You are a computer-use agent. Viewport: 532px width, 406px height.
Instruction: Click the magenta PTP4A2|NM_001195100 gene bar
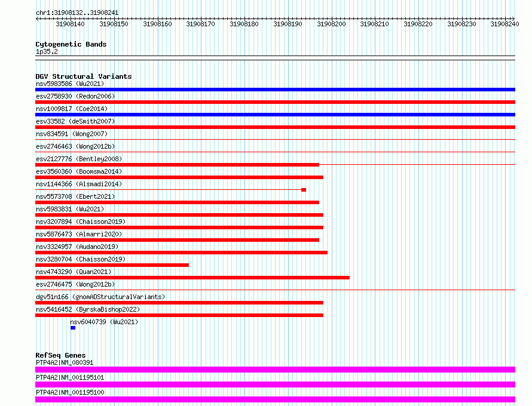275,399
